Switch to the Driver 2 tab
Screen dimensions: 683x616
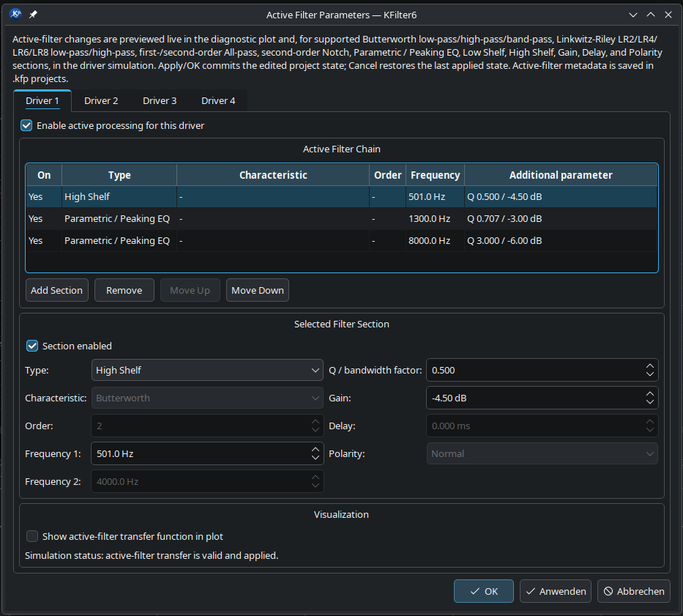[x=101, y=100]
